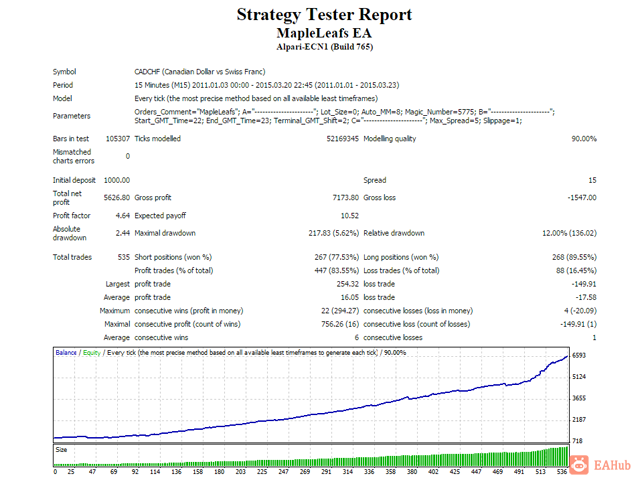Image resolution: width=640 pixels, height=480 pixels.
Task: Select profit factor value 4.64
Action: pos(122,216)
